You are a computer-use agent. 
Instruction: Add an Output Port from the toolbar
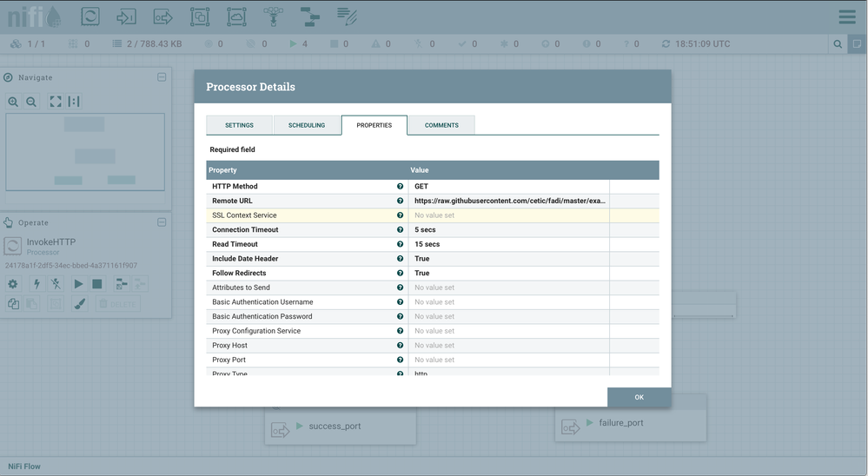(162, 17)
